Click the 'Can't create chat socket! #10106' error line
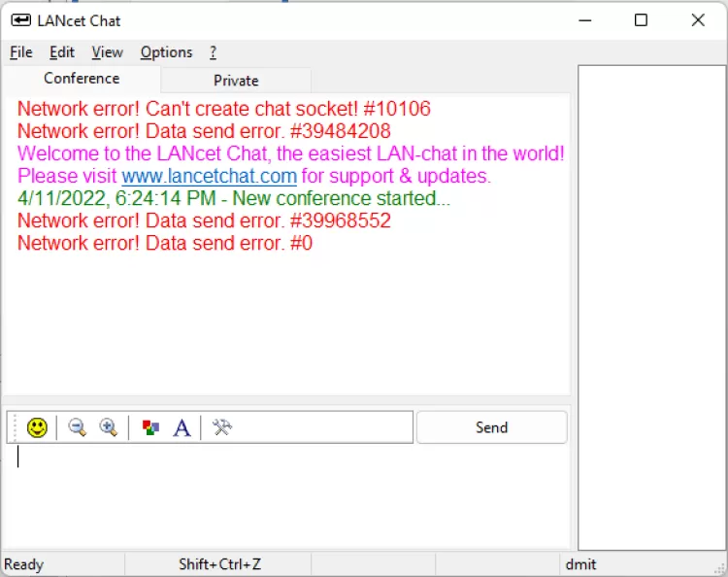The image size is (728, 577). tap(224, 109)
